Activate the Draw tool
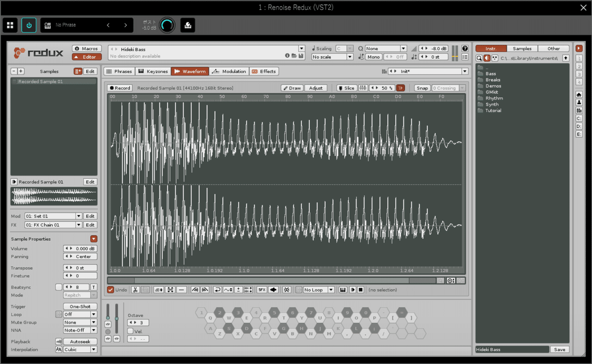 [x=292, y=88]
